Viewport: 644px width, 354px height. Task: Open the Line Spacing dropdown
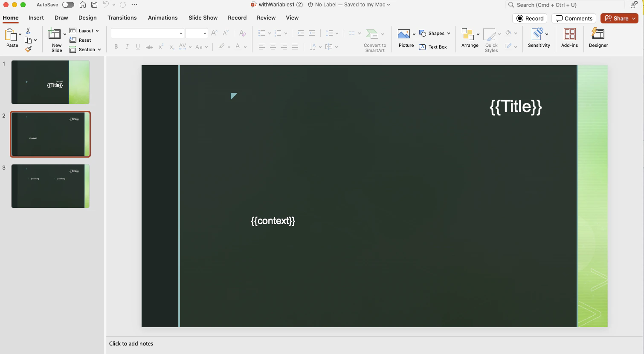[x=332, y=33]
